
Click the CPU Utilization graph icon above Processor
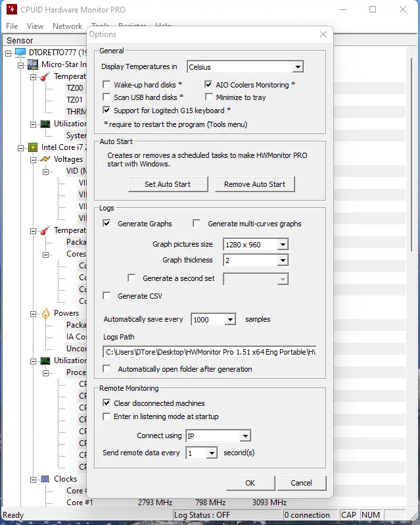(x=45, y=361)
